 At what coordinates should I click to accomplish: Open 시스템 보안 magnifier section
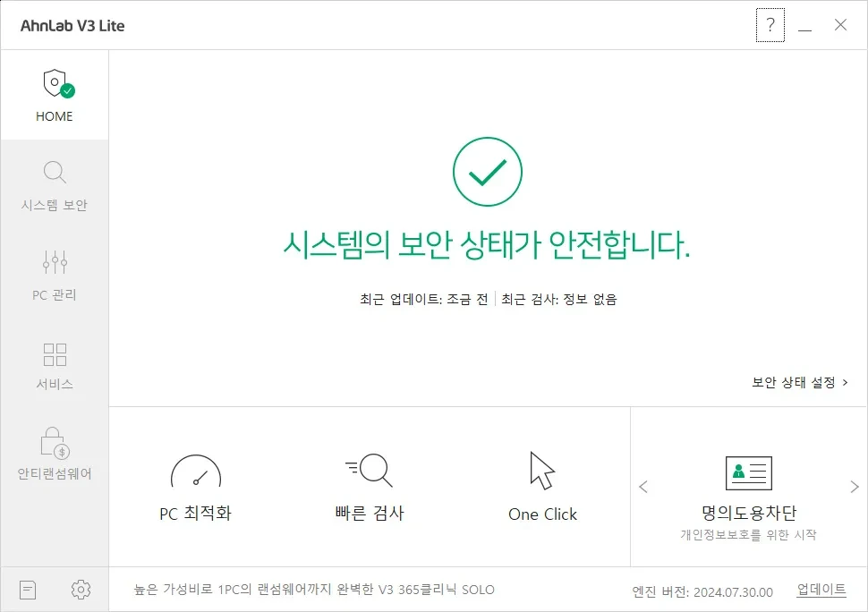55,186
